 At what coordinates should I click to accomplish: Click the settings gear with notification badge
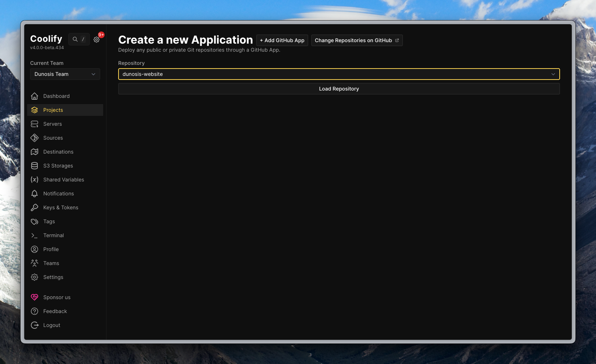tap(97, 39)
